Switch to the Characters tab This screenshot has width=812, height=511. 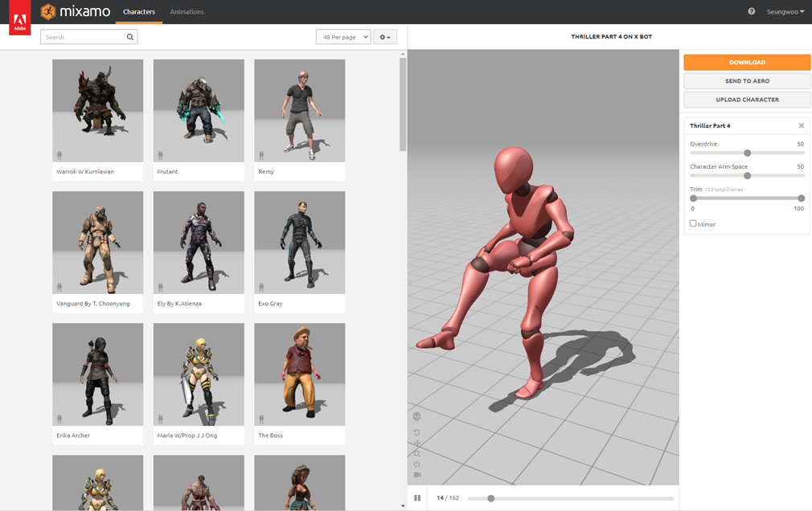click(x=139, y=12)
